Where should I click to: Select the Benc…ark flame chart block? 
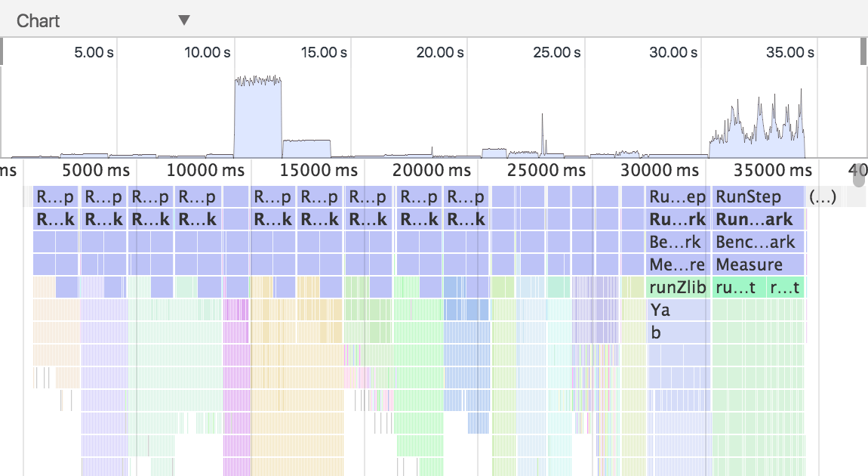tap(759, 243)
